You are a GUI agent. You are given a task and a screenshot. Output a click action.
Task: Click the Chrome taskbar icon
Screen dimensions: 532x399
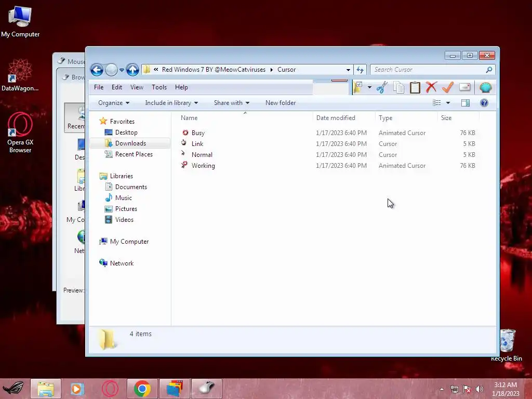click(142, 389)
